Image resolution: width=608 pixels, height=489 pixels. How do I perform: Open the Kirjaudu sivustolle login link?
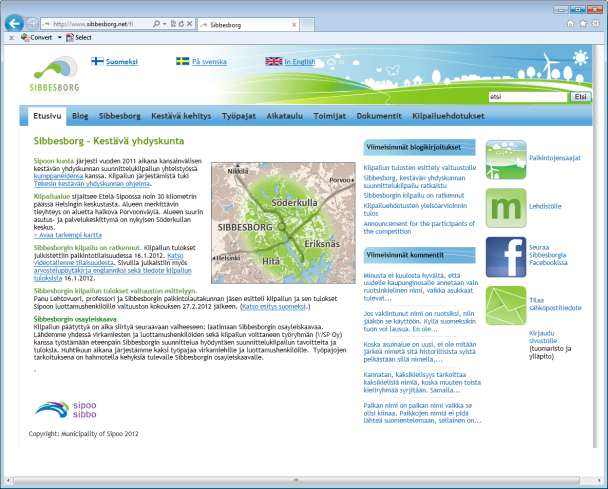click(x=543, y=337)
